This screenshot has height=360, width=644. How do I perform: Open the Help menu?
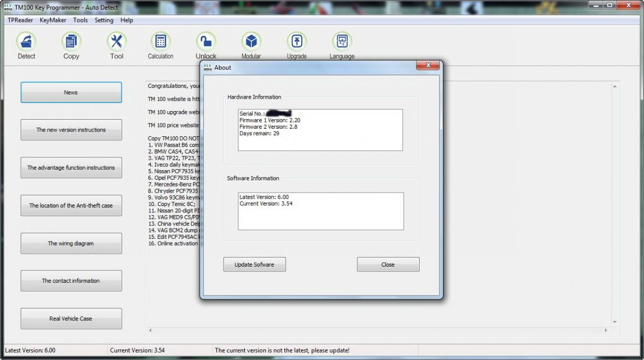[x=127, y=20]
